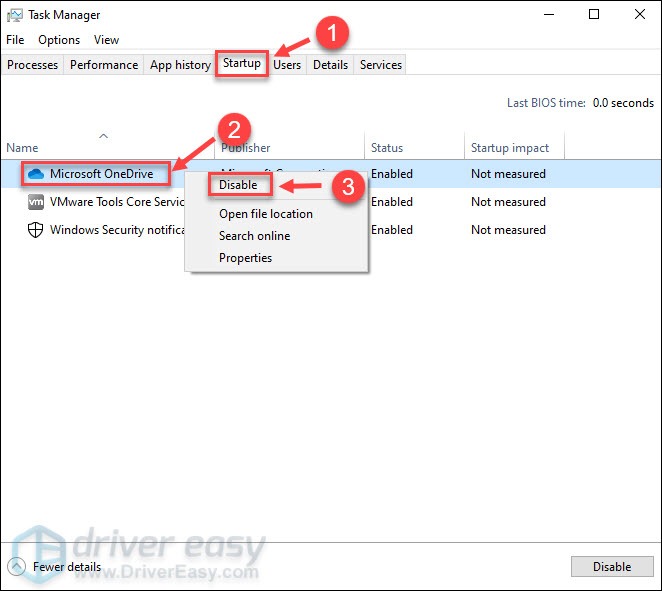Switch to the App history tab
The width and height of the screenshot is (662, 591).
(180, 65)
